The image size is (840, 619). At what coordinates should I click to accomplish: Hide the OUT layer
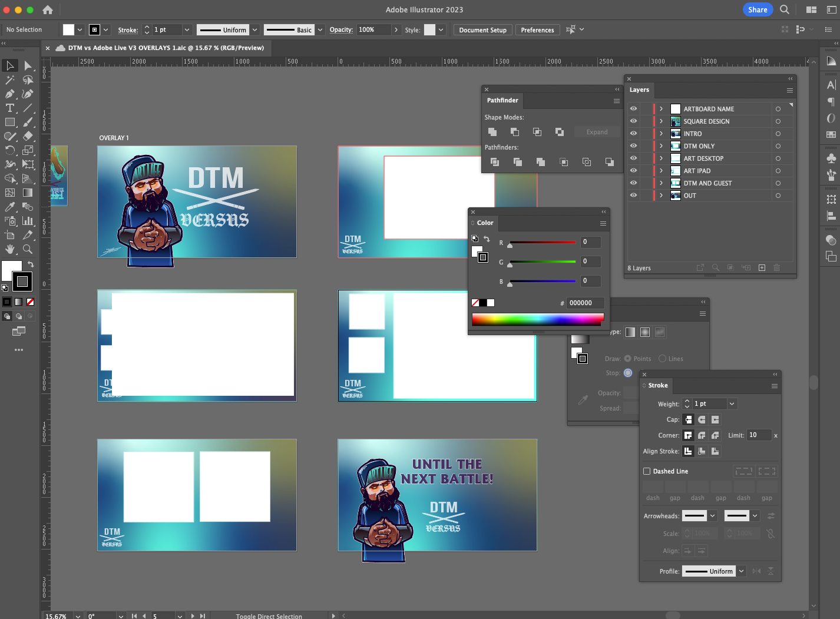tap(633, 196)
